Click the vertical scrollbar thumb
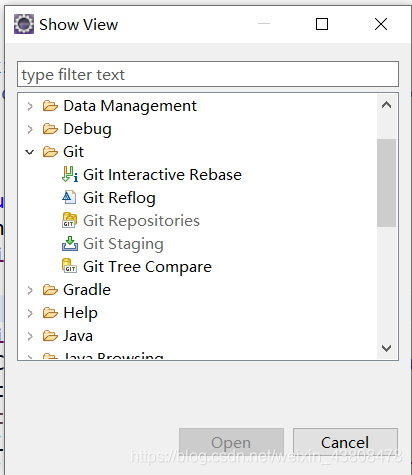The image size is (412, 475). 386,183
